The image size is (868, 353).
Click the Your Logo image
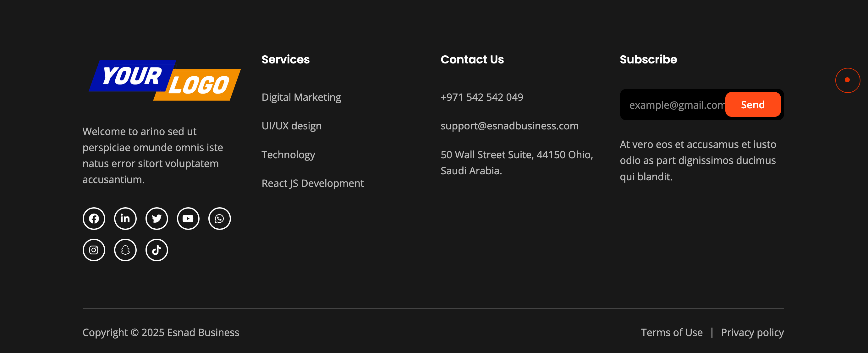pyautogui.click(x=164, y=80)
